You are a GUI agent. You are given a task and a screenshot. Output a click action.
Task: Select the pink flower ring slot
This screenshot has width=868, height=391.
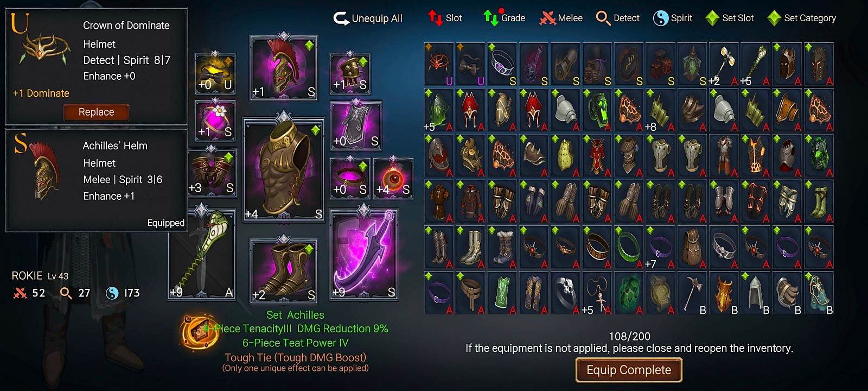click(x=215, y=119)
